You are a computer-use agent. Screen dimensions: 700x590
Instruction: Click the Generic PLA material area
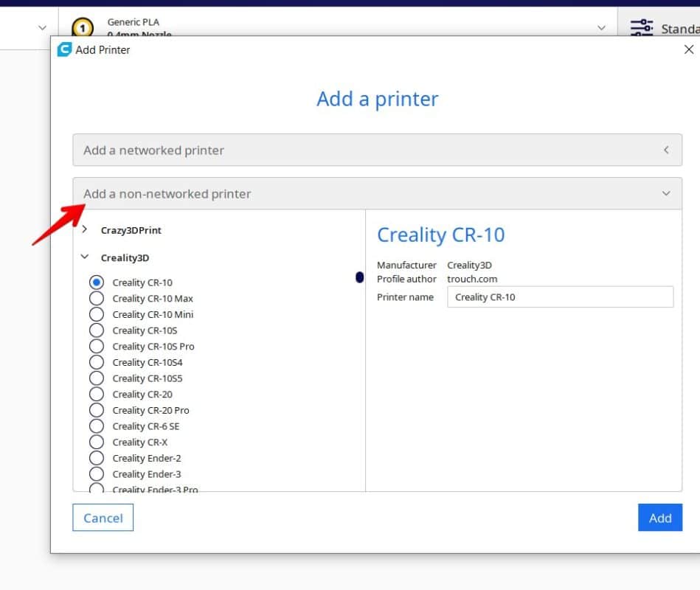point(133,22)
